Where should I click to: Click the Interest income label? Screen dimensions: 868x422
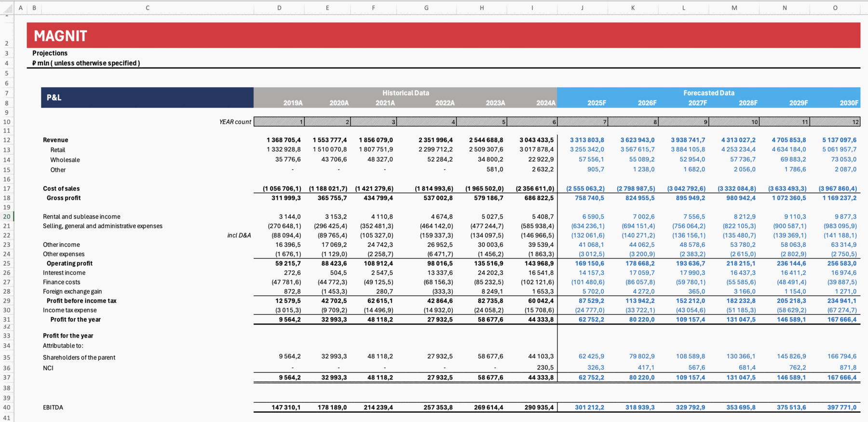pyautogui.click(x=64, y=273)
